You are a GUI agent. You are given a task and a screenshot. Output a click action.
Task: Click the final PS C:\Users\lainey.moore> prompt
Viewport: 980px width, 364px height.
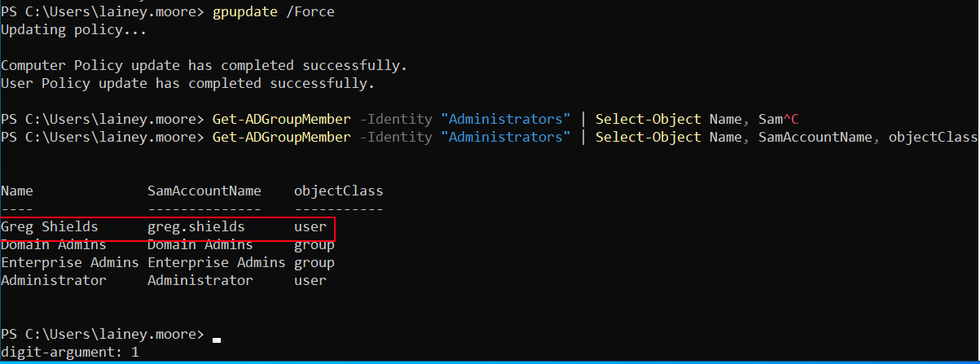coord(102,334)
